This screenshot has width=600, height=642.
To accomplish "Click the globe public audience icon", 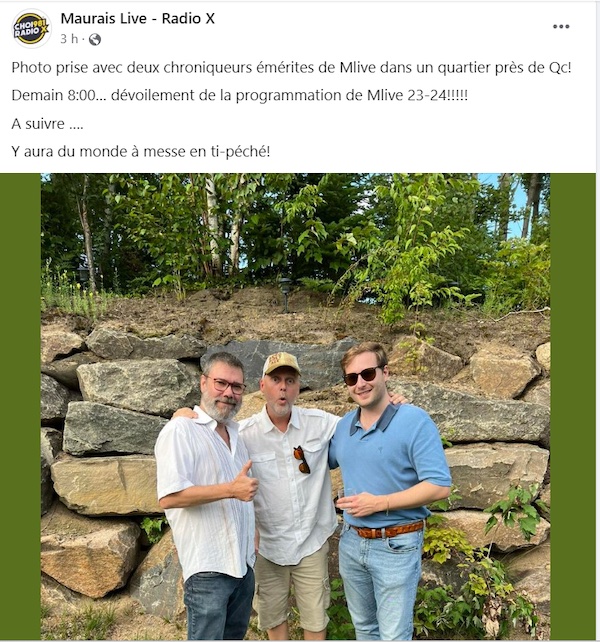I will pyautogui.click(x=95, y=39).
